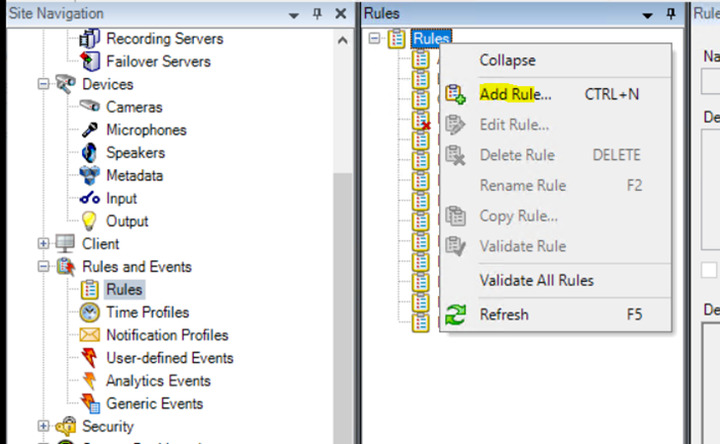Select the Notification Profiles envelope icon

pos(90,335)
